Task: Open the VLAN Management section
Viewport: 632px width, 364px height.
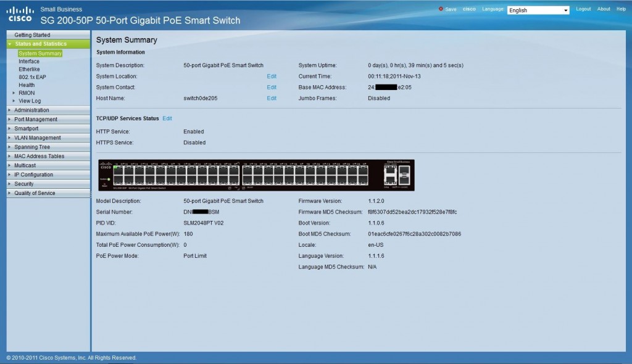Action: click(37, 138)
